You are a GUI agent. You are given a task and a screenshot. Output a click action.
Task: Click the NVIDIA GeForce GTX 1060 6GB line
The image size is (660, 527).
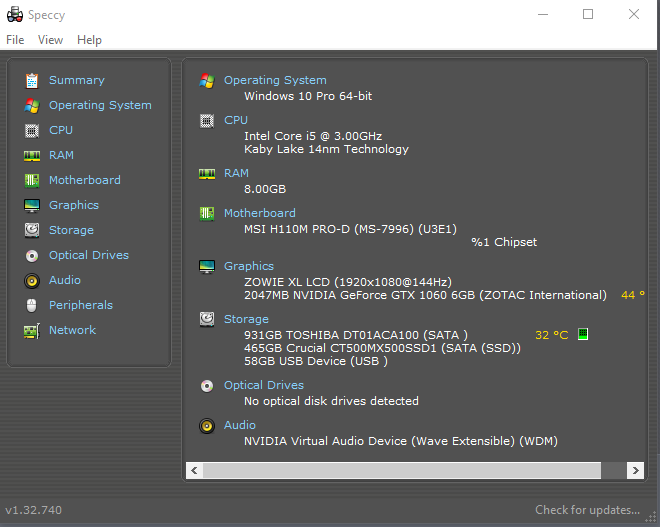[x=425, y=295]
